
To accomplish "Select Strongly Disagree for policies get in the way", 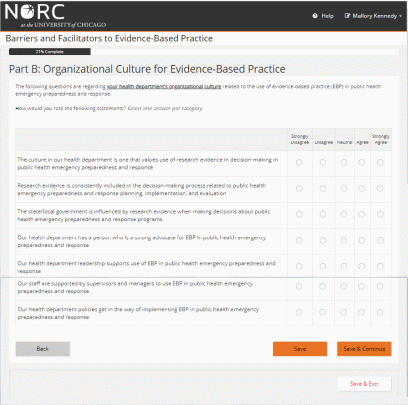I will click(299, 312).
